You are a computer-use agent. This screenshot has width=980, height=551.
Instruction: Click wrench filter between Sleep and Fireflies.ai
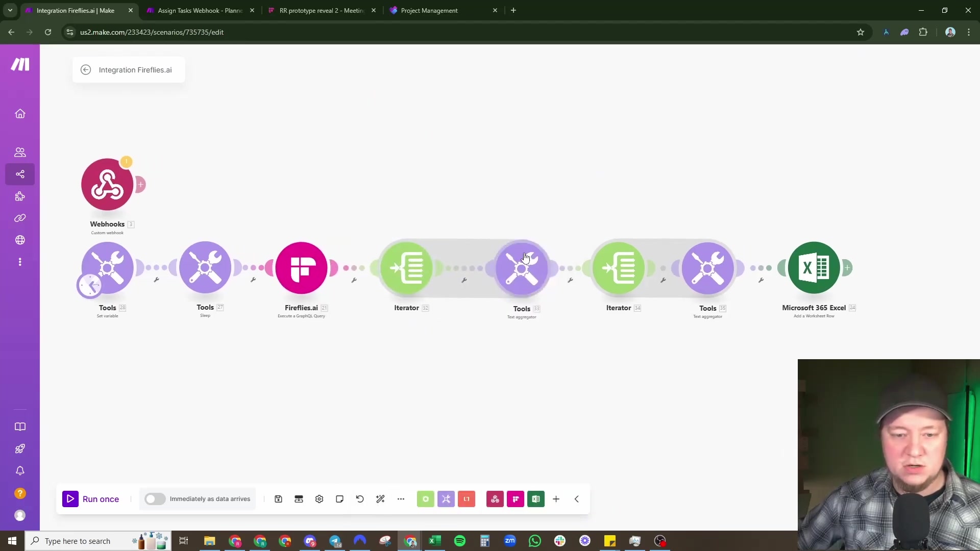point(253,280)
